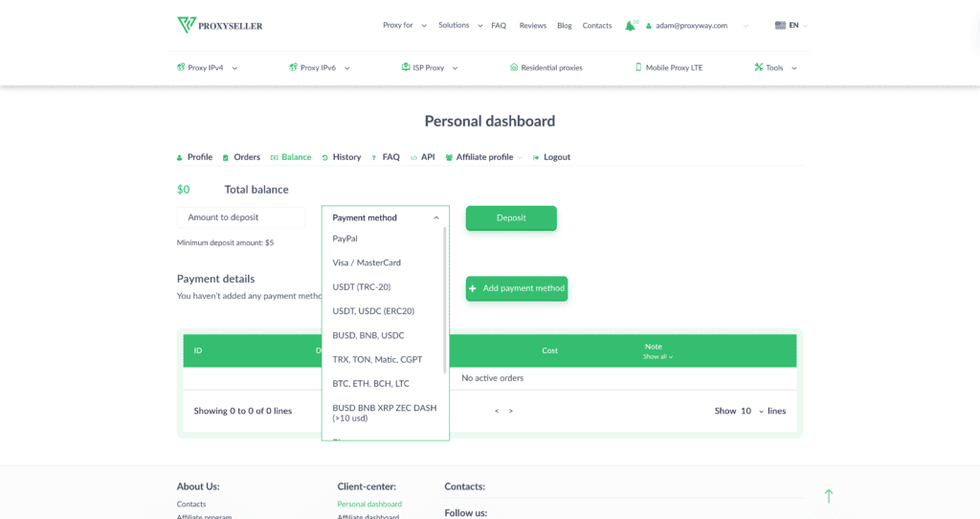Click the ID column header
The height and width of the screenshot is (519, 980).
pos(198,350)
